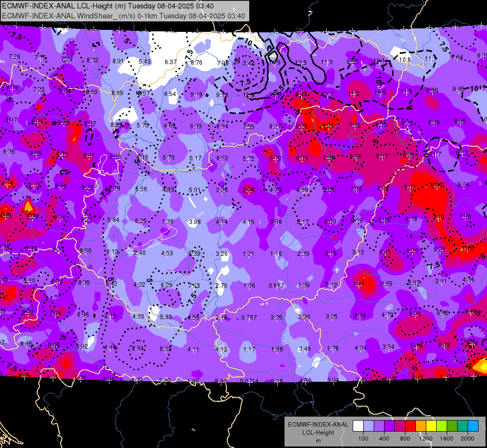Image resolution: width=487 pixels, height=448 pixels.
Task: Click the wind shear value 1.36
Action: [x=168, y=222]
